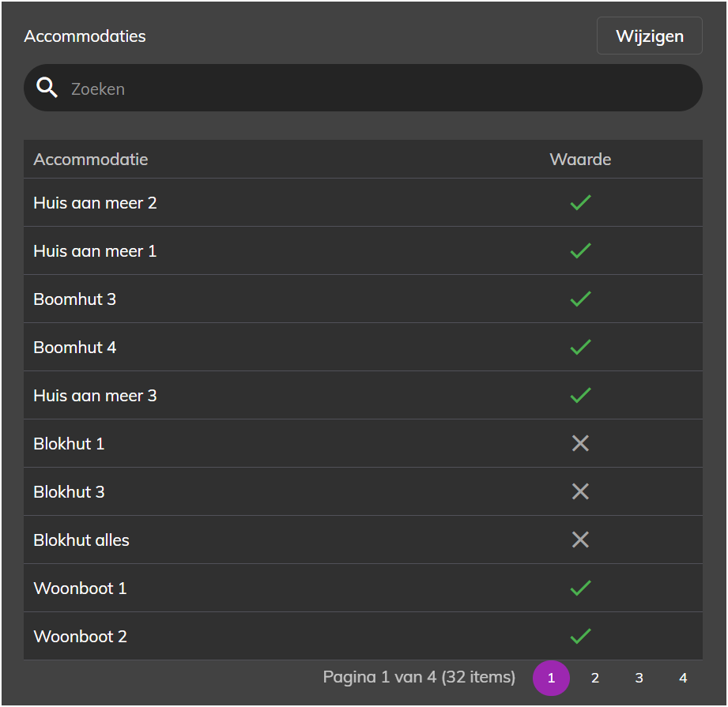Select the highlighted page 1 button
728x707 pixels.
click(x=551, y=679)
